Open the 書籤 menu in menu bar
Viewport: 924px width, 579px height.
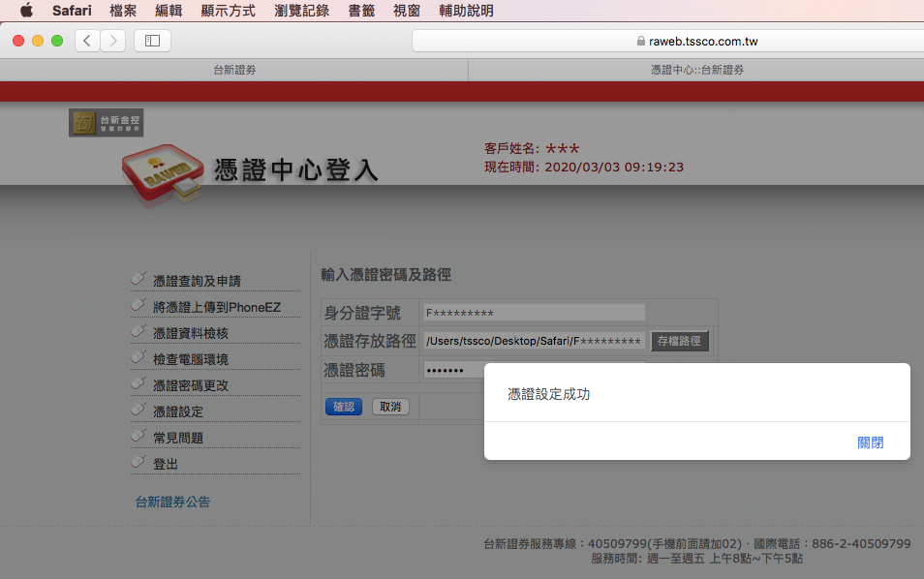coord(361,11)
